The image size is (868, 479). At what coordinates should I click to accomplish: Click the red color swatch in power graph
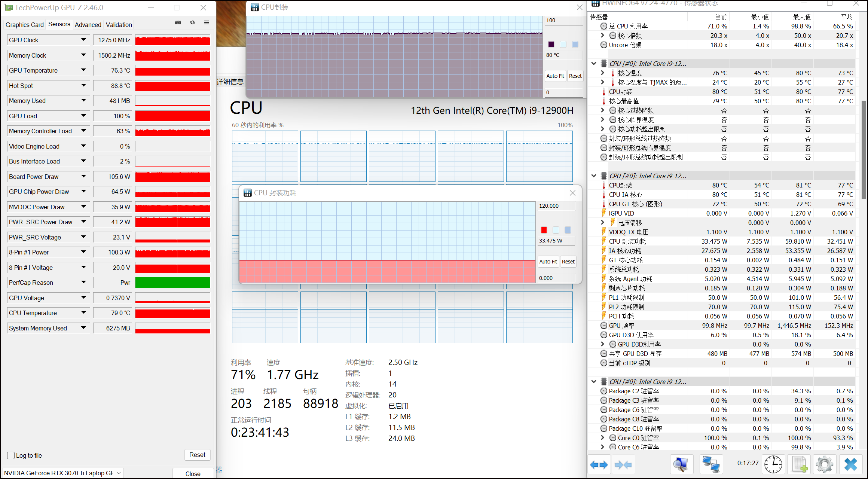tap(544, 230)
